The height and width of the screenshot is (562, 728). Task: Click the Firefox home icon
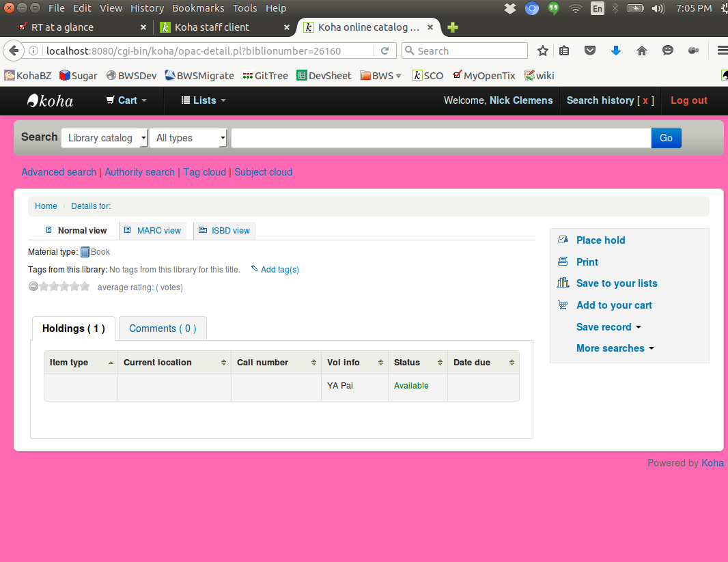pos(641,51)
